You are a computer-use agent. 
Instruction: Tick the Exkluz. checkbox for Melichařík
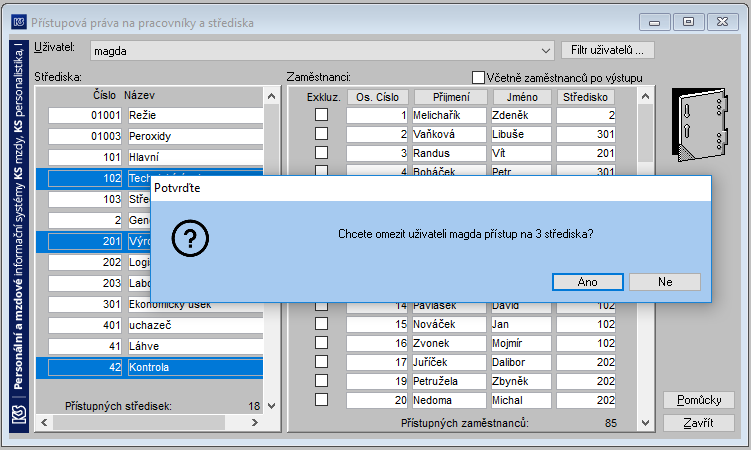click(x=321, y=114)
